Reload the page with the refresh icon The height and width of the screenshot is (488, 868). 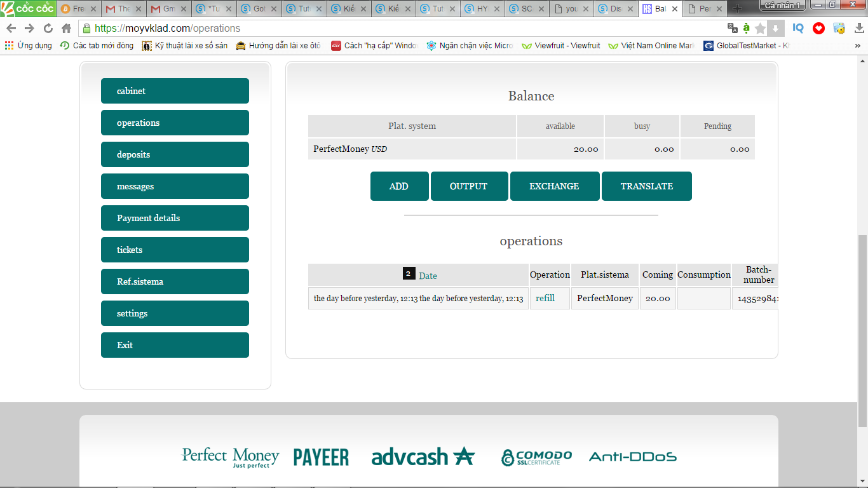pyautogui.click(x=48, y=29)
